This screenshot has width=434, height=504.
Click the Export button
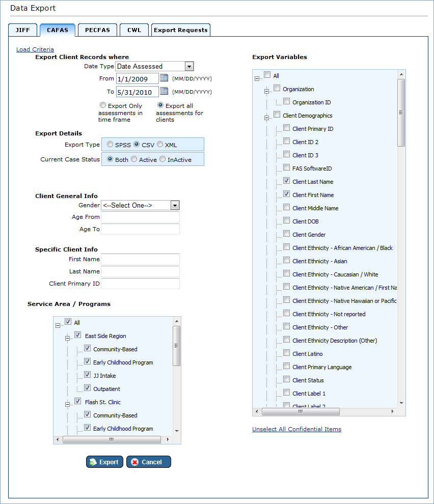tap(104, 462)
